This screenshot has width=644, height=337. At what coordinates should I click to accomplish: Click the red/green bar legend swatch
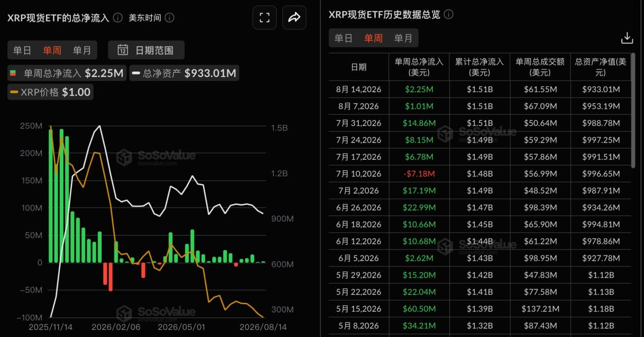click(13, 74)
